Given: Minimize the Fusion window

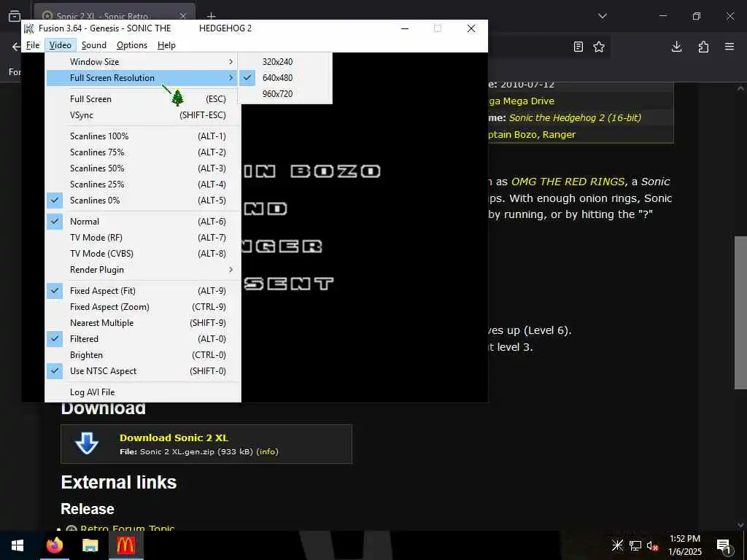Looking at the screenshot, I should coord(405,28).
